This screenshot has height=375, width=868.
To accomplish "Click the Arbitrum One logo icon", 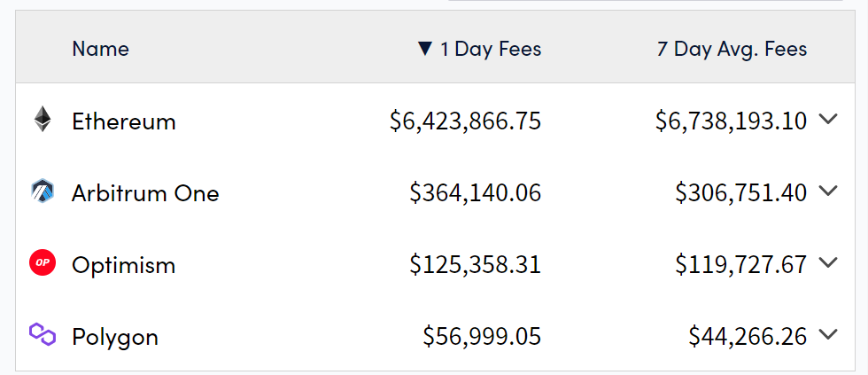I will tap(43, 191).
